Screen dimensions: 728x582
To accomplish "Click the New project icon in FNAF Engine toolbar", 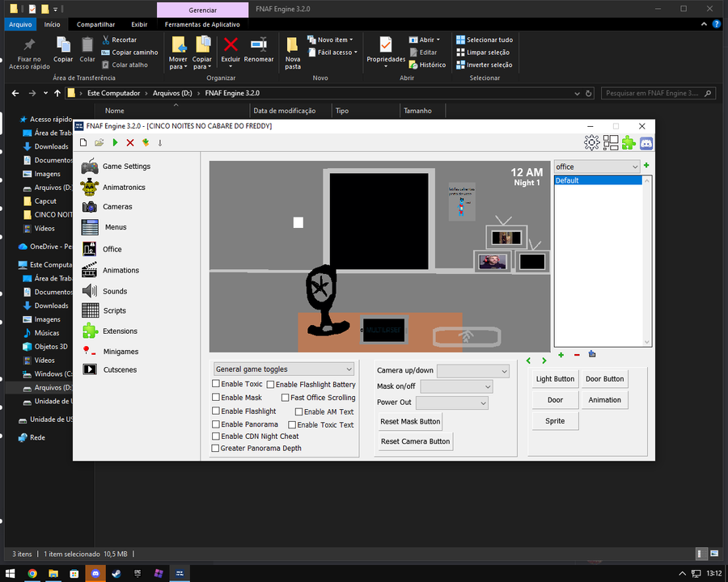I will 83,142.
